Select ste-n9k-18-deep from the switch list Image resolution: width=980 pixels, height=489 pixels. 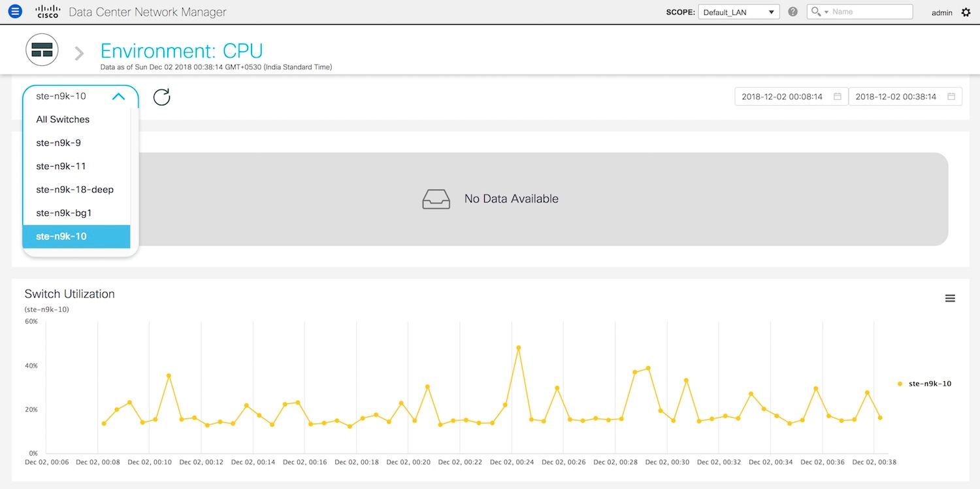tap(74, 190)
